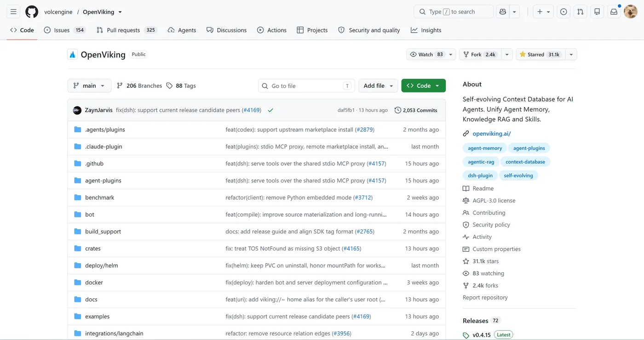Screen dimensions: 644x340
Task: Open the 2,053 Commits history link
Action: (416, 110)
